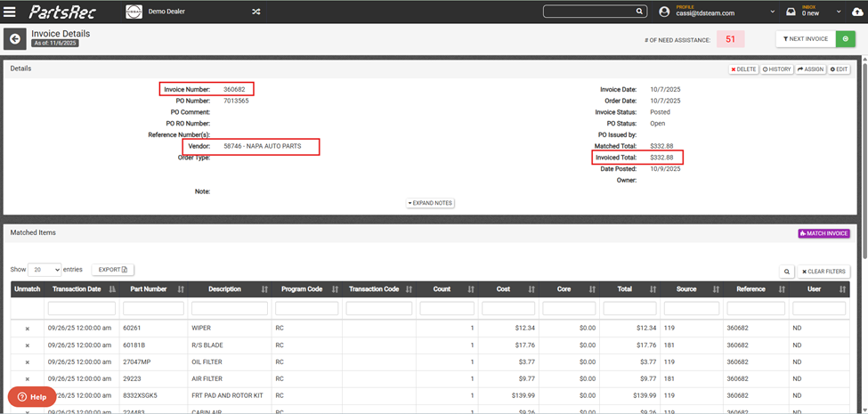Click the Cost filter field
Image resolution: width=868 pixels, height=414 pixels.
coord(508,308)
